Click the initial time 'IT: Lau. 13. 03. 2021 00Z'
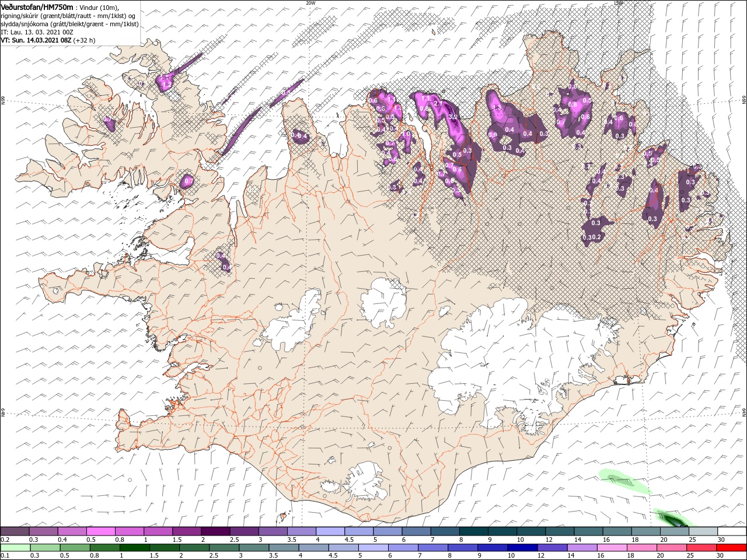 (x=37, y=32)
